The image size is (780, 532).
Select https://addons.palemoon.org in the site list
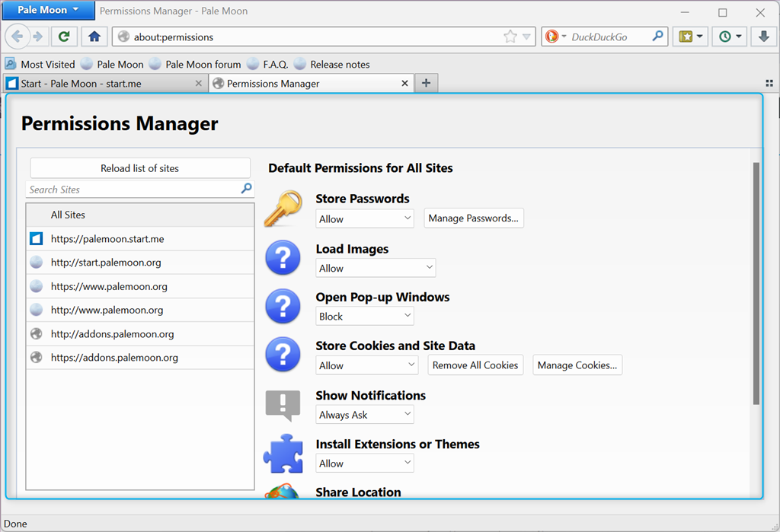click(114, 358)
